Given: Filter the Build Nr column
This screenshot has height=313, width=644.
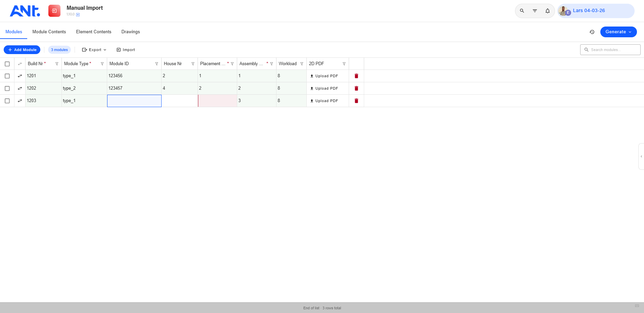Looking at the screenshot, I should pyautogui.click(x=57, y=64).
